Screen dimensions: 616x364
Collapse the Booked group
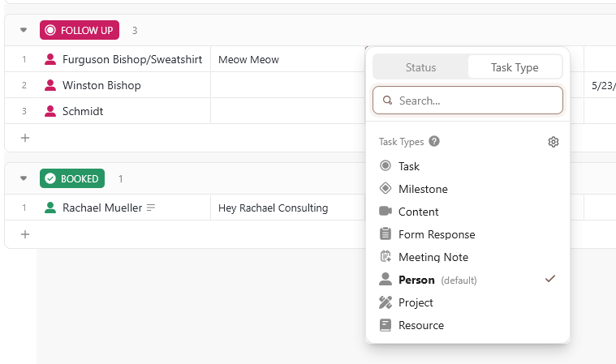pos(24,178)
